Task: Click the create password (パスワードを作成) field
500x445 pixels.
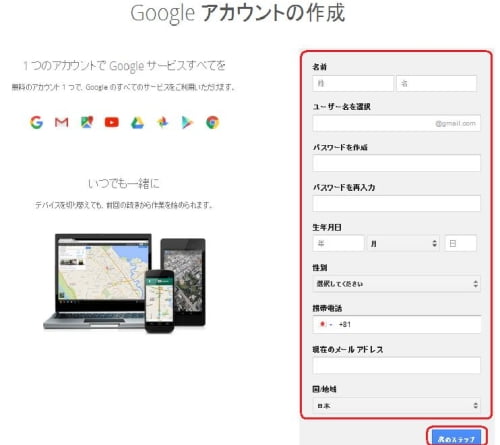Action: tap(396, 163)
